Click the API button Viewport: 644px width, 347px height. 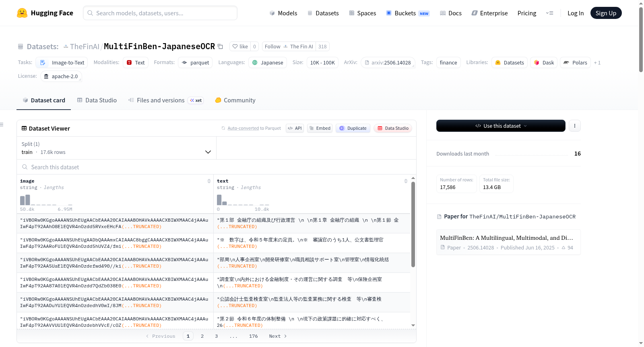tap(295, 128)
